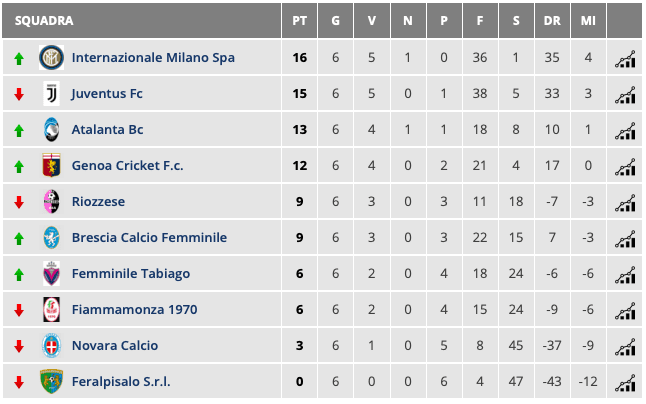The height and width of the screenshot is (404, 646).
Task: Click the PT column header
Action: point(300,21)
